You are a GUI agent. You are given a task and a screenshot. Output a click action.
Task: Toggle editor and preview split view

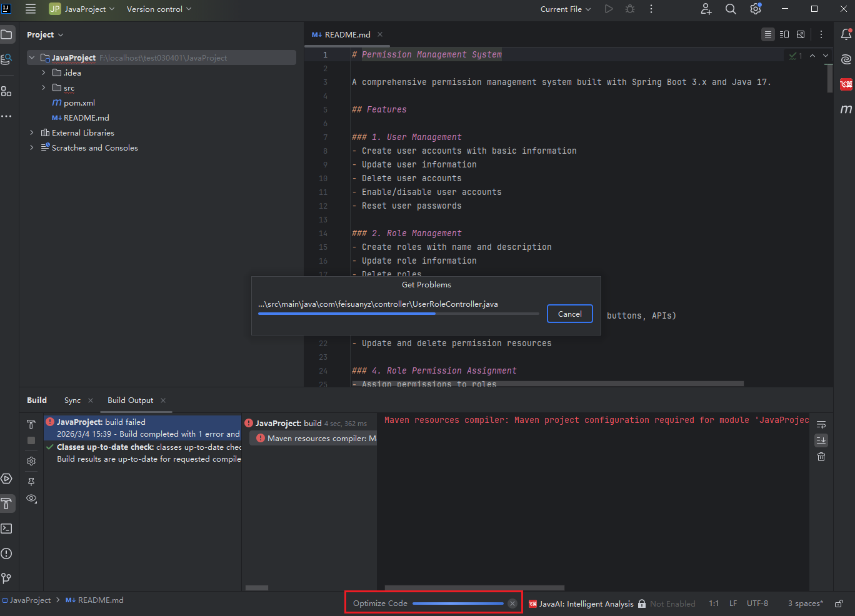(x=784, y=34)
